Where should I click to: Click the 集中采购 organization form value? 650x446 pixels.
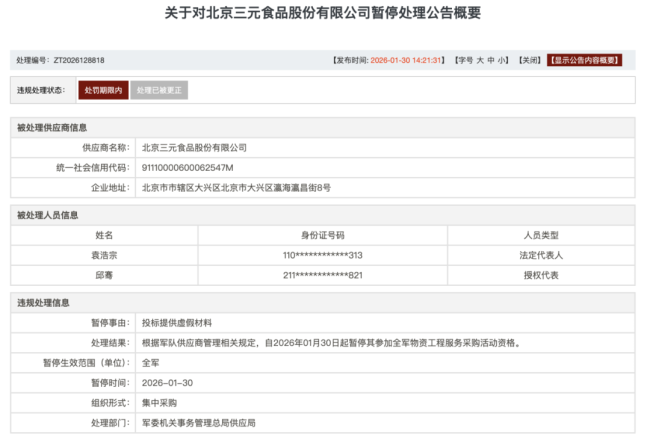(x=159, y=403)
